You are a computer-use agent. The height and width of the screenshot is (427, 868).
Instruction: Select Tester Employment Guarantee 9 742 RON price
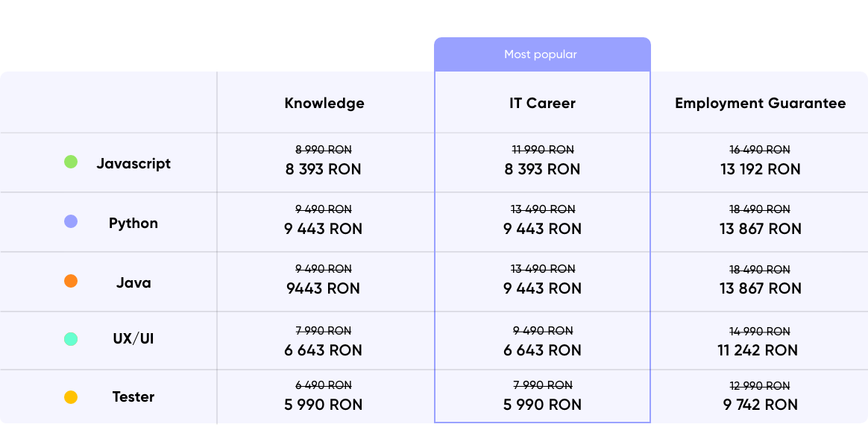click(x=760, y=405)
